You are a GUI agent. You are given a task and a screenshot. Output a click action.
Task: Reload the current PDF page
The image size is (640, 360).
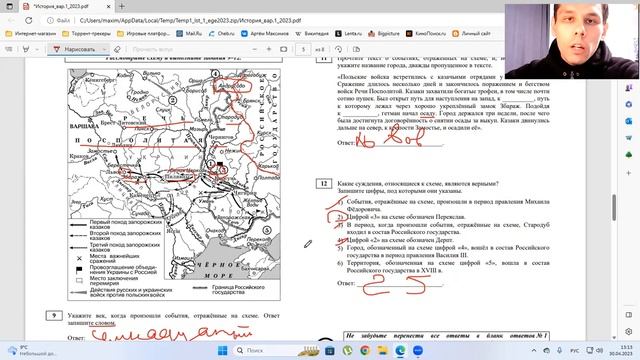coord(29,20)
